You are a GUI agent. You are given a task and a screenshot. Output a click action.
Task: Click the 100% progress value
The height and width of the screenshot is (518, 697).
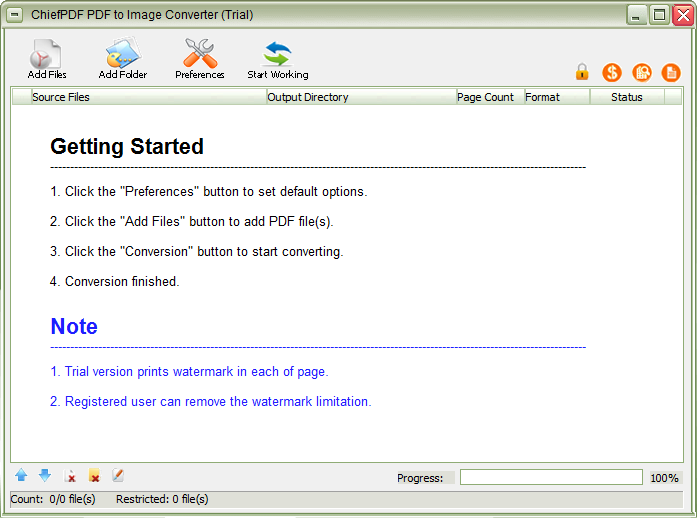[x=664, y=478]
